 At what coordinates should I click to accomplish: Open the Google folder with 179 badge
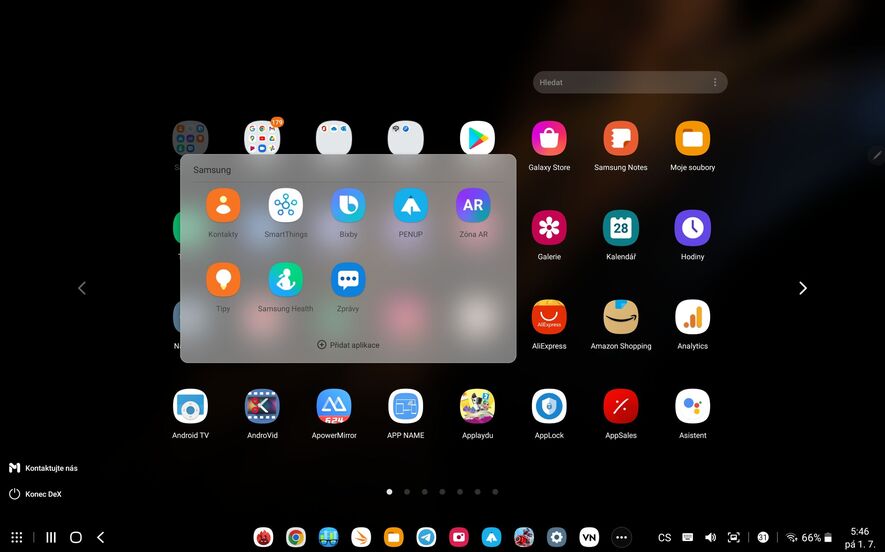tap(262, 137)
